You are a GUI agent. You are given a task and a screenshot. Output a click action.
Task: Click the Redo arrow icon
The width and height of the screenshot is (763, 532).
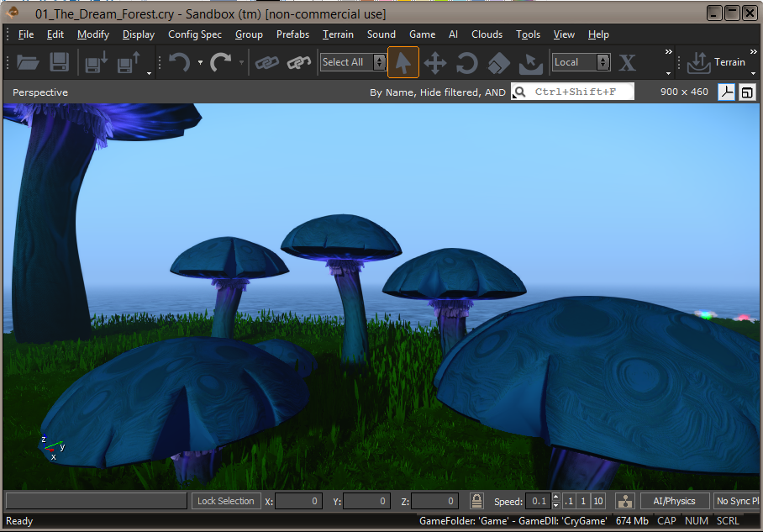(x=221, y=62)
